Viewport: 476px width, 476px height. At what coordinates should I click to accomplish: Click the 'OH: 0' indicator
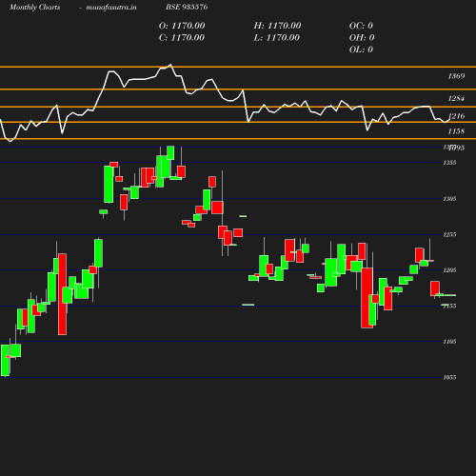tap(362, 38)
